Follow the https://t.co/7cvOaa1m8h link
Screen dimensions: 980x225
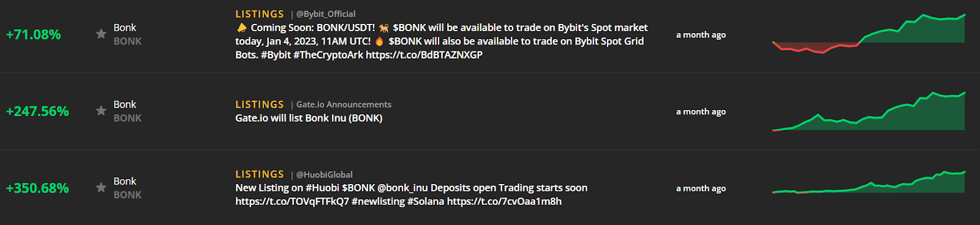(x=504, y=201)
